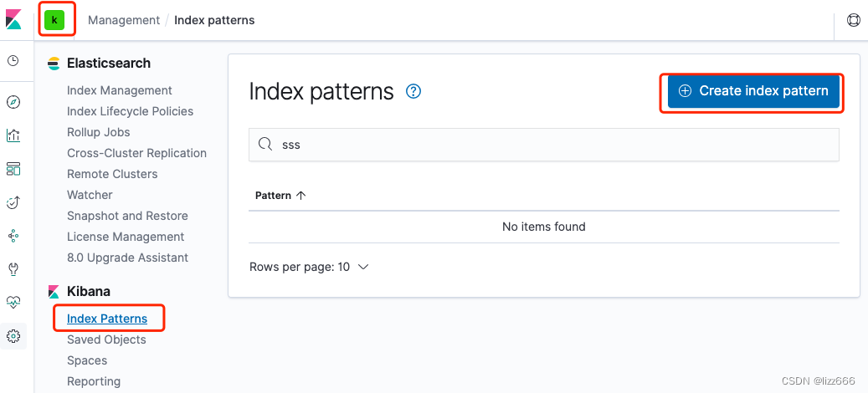
Task: Open Dev Tools wrench icon
Action: click(x=13, y=269)
